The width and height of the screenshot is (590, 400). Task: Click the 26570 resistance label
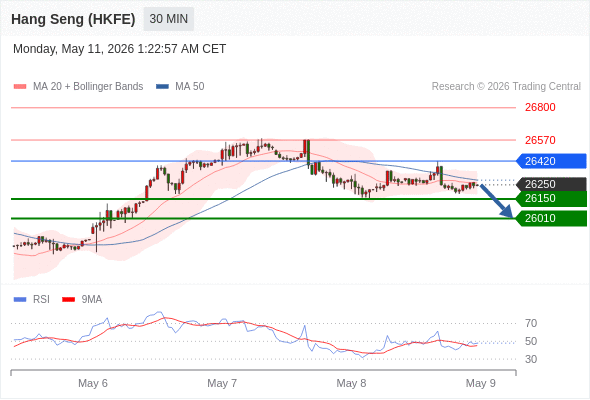(540, 140)
